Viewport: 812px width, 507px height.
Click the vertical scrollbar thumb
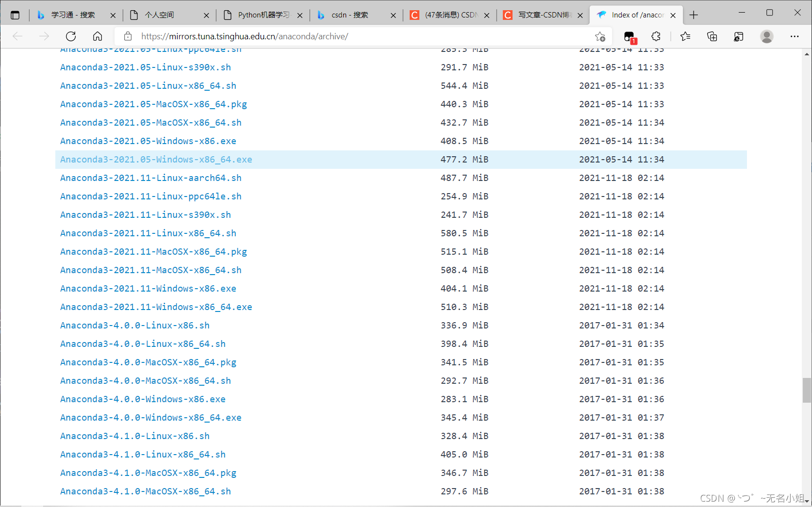807,391
